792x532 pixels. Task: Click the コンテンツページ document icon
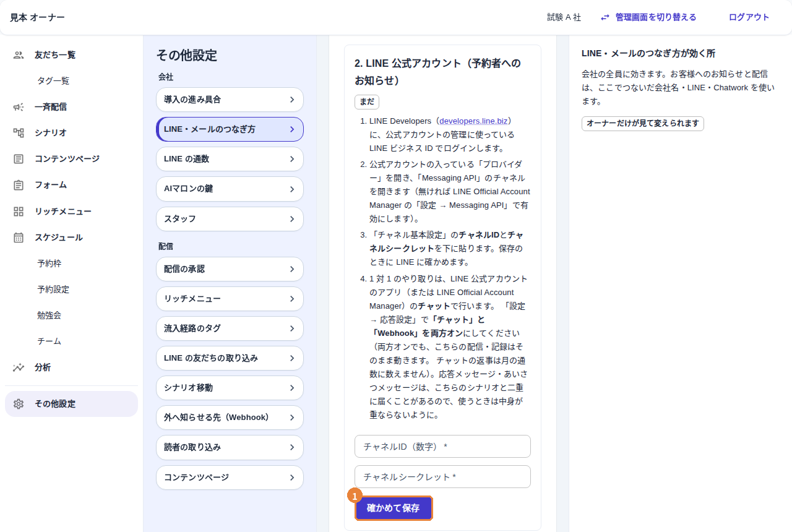click(x=19, y=159)
